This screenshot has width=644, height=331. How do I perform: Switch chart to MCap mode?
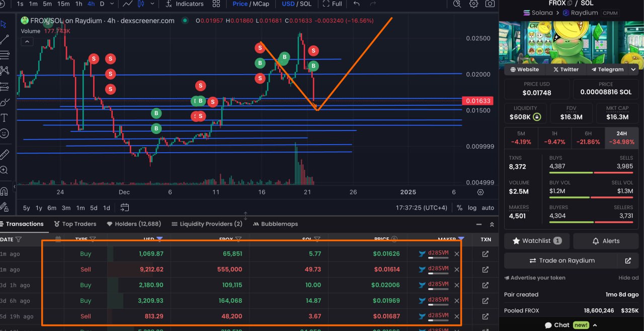(x=261, y=4)
